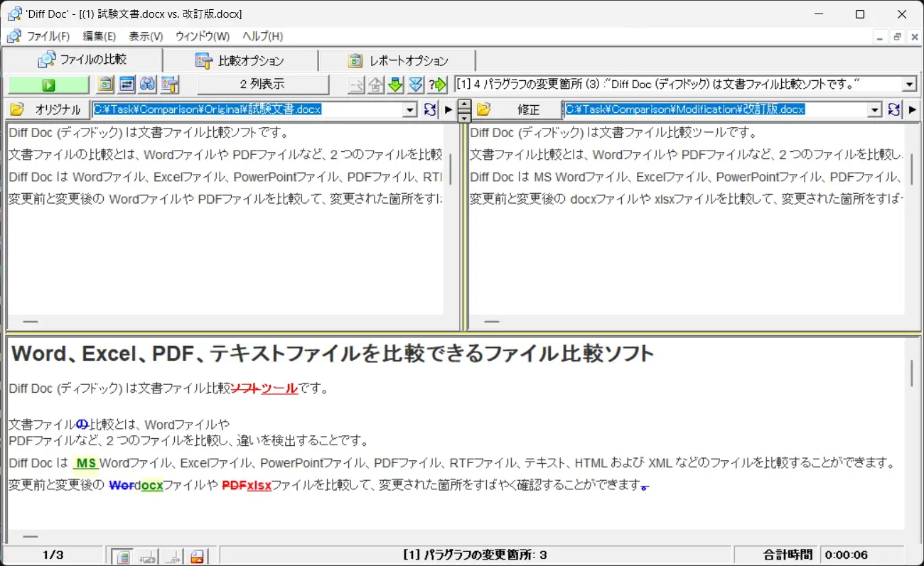Click the green play compare button
This screenshot has width=924, height=566.
click(48, 85)
